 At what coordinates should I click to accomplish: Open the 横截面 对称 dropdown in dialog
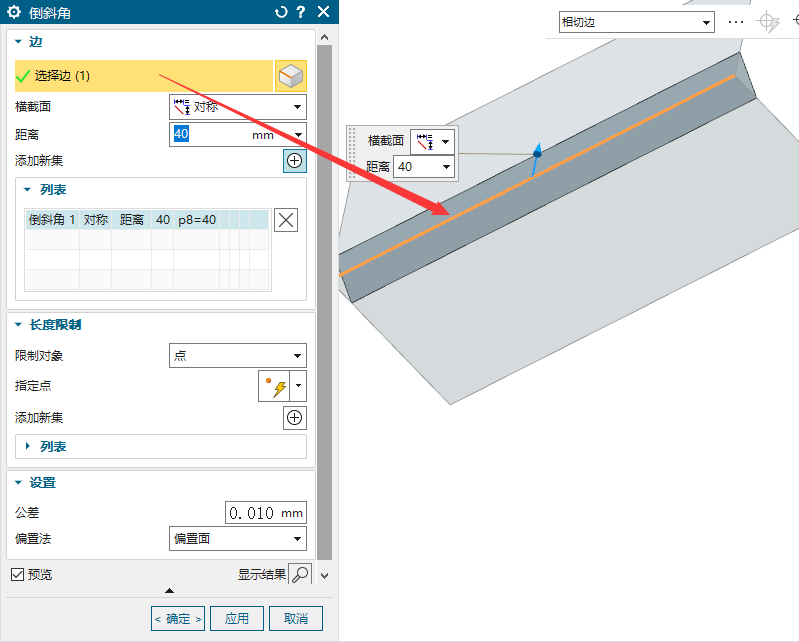[238, 107]
